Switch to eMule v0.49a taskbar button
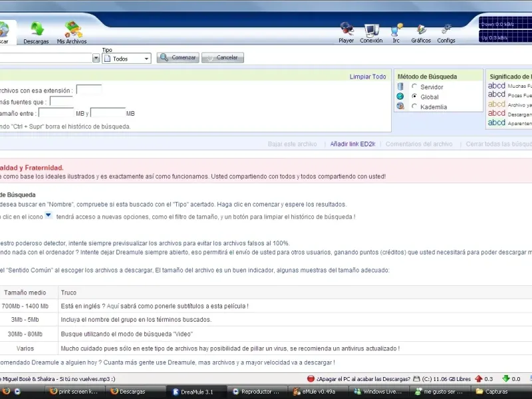Viewport: 532px width, 399px height. point(319,392)
